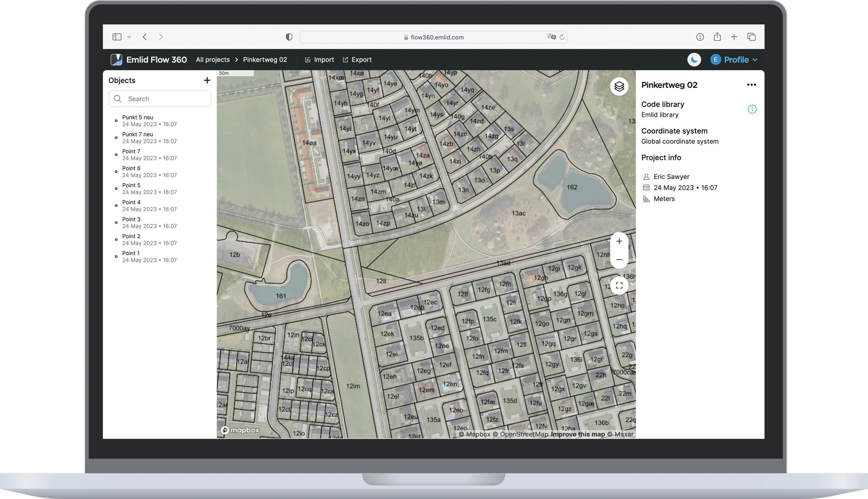
Task: Toggle the browser privacy shield
Action: 289,37
